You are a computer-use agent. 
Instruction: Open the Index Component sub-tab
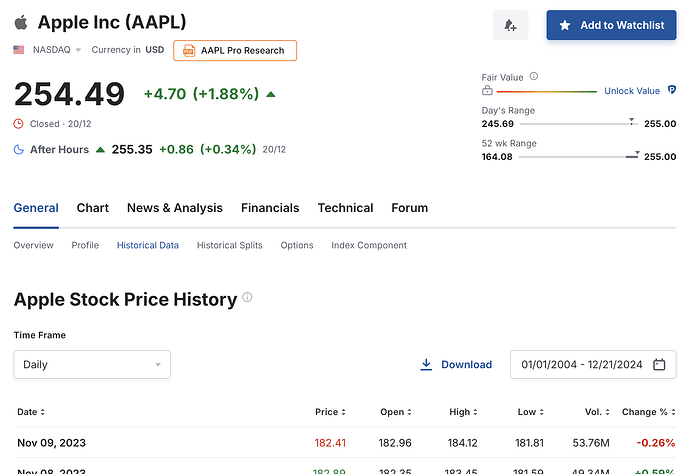369,245
